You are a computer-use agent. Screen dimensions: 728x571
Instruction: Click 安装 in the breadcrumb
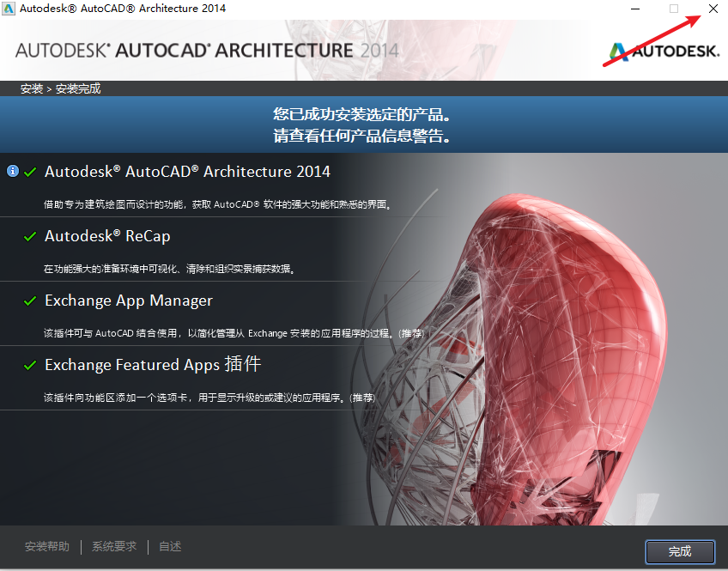pos(31,88)
